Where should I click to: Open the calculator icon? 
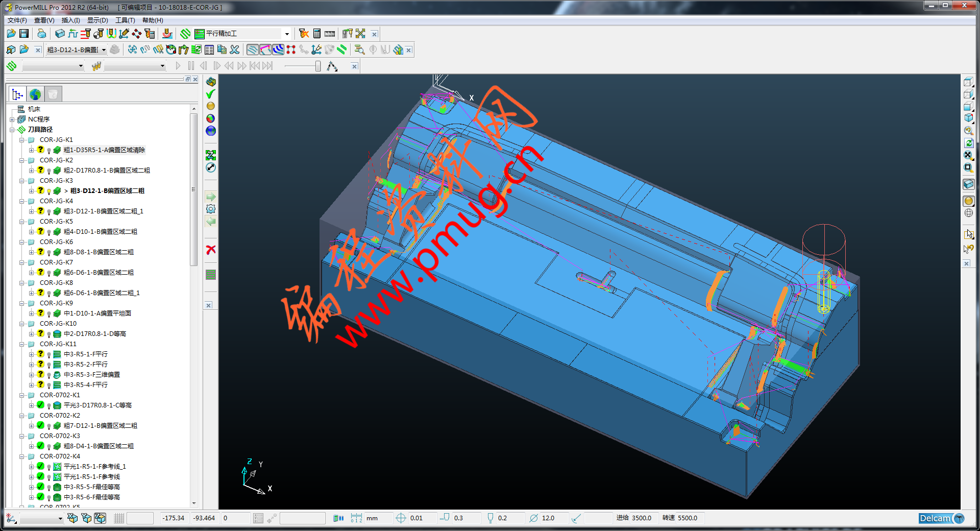click(317, 34)
